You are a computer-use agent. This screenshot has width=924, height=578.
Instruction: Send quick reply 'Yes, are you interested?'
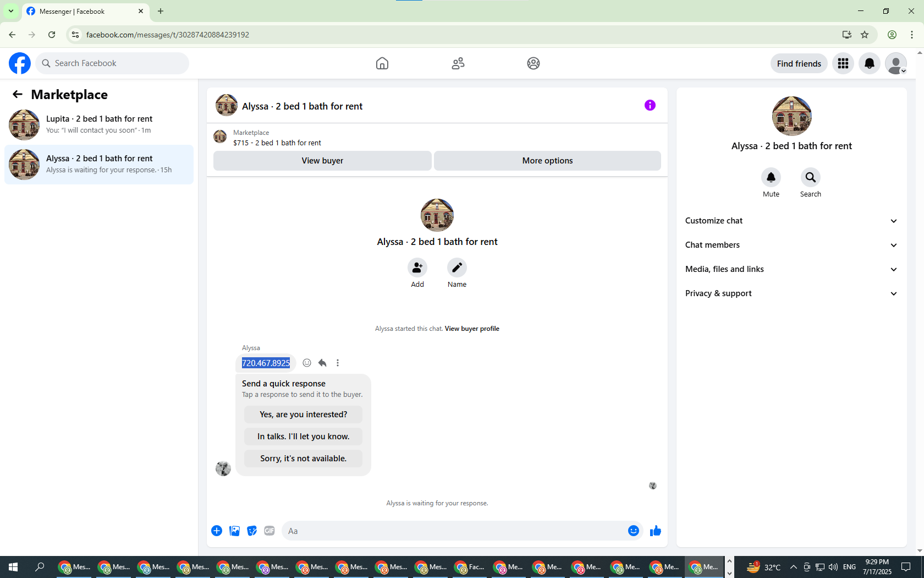pos(303,415)
